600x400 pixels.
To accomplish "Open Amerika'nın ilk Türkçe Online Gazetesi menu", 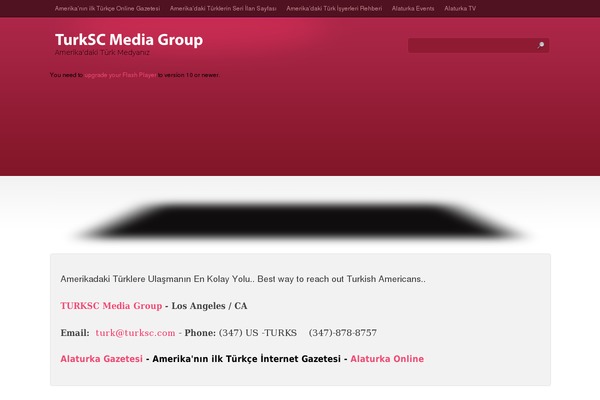I will click(108, 8).
